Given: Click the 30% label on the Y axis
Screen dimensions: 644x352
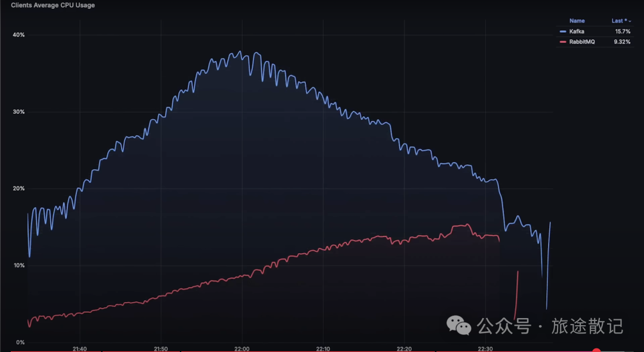Looking at the screenshot, I should (x=18, y=111).
